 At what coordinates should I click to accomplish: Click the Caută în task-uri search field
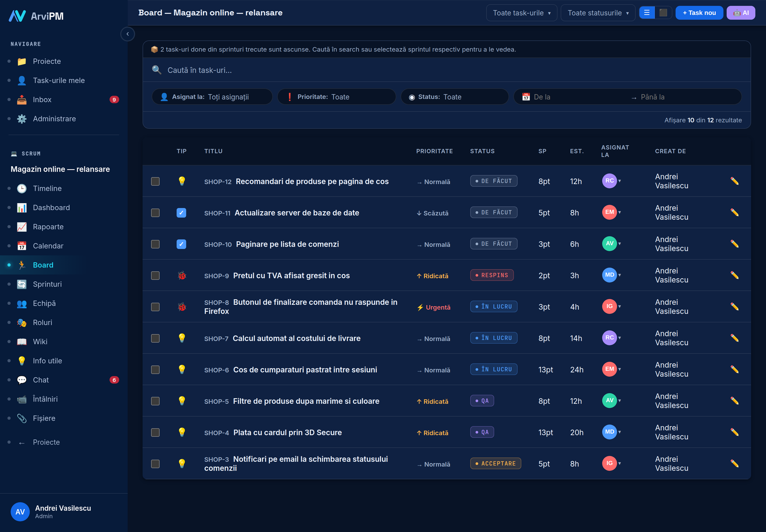tap(447, 70)
